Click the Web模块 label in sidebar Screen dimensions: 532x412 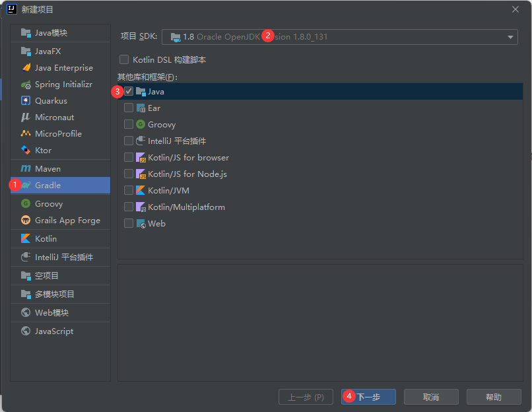(52, 312)
